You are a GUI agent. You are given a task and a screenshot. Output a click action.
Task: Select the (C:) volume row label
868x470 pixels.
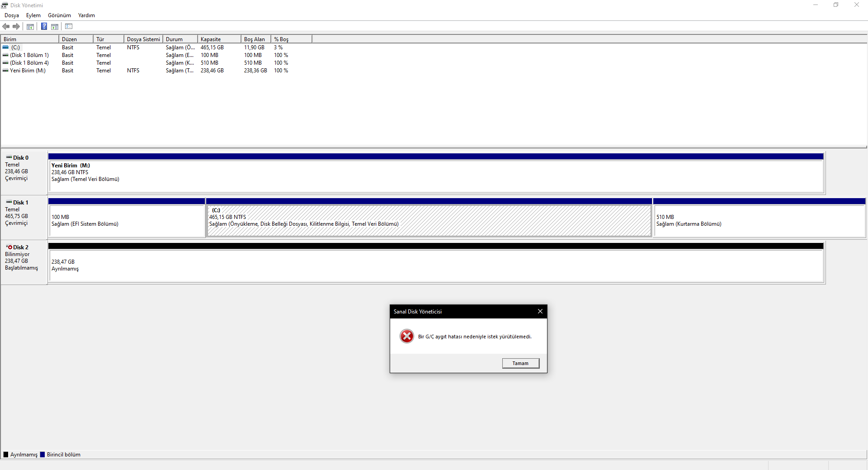(x=15, y=47)
